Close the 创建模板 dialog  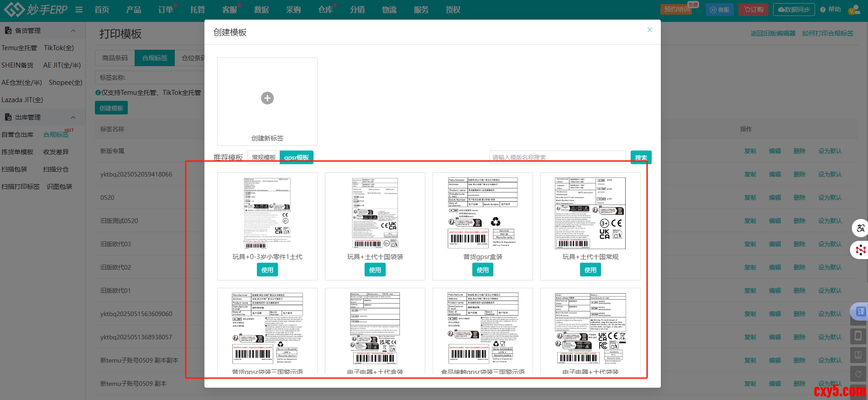[650, 30]
